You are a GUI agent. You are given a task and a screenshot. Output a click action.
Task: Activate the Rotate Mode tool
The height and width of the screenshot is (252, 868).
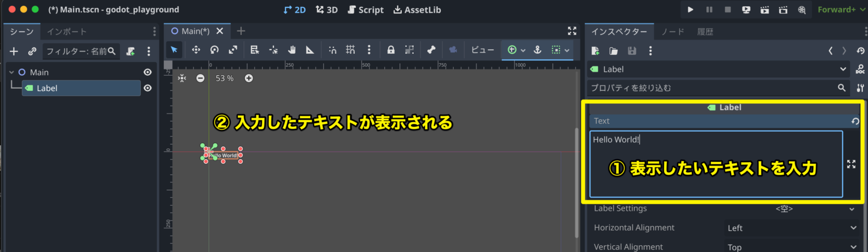point(214,50)
